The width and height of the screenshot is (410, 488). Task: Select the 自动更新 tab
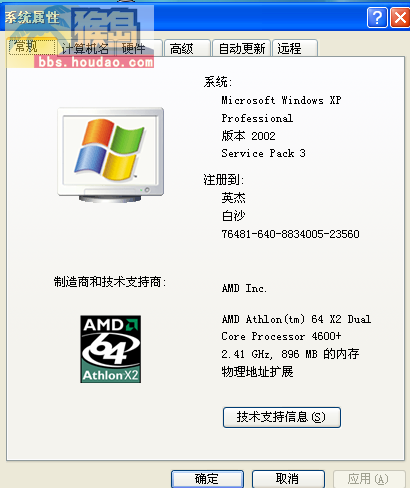coord(241,48)
